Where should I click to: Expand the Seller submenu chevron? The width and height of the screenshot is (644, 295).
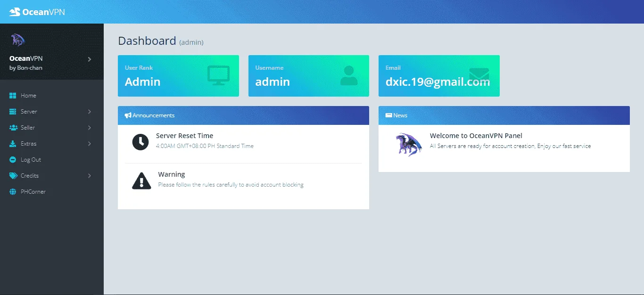pyautogui.click(x=90, y=128)
